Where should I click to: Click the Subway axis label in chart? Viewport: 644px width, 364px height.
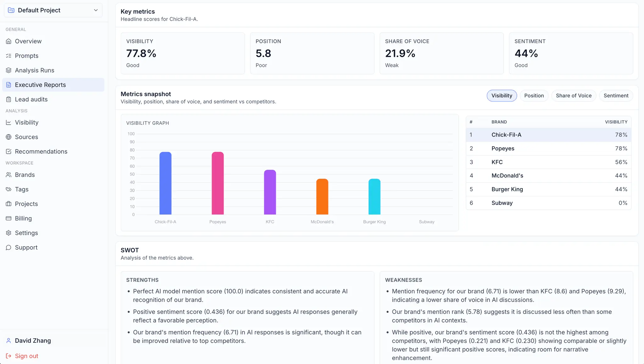click(427, 222)
